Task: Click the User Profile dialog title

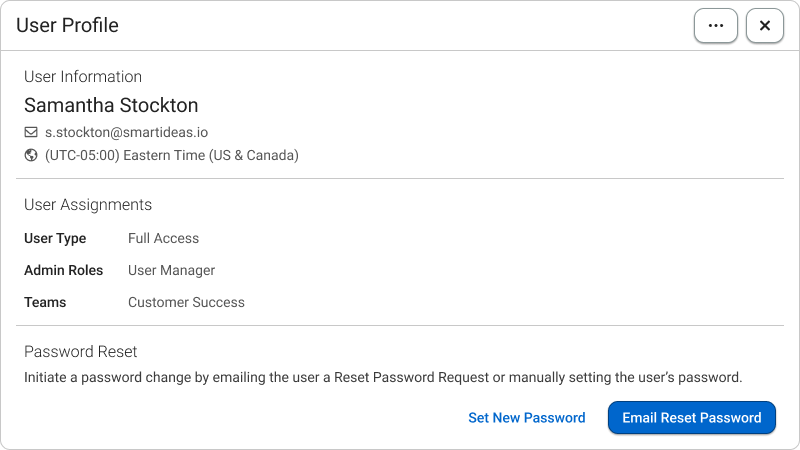Action: click(67, 26)
